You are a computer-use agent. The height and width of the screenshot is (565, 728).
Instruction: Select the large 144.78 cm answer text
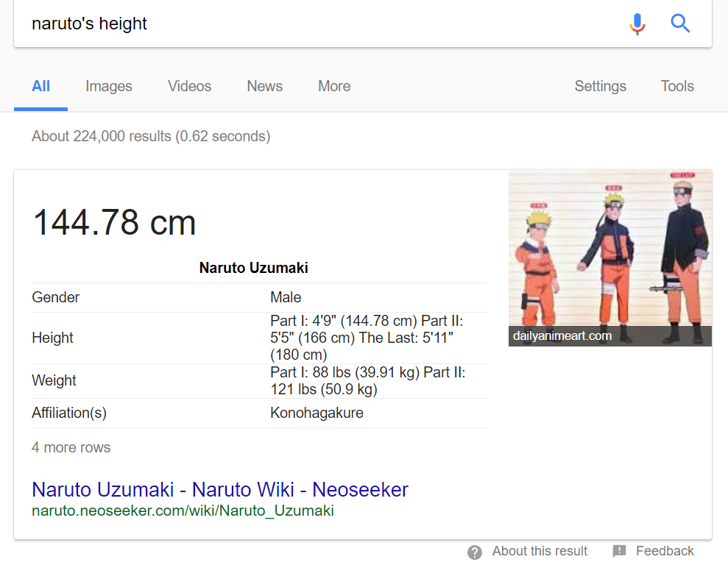(x=114, y=223)
